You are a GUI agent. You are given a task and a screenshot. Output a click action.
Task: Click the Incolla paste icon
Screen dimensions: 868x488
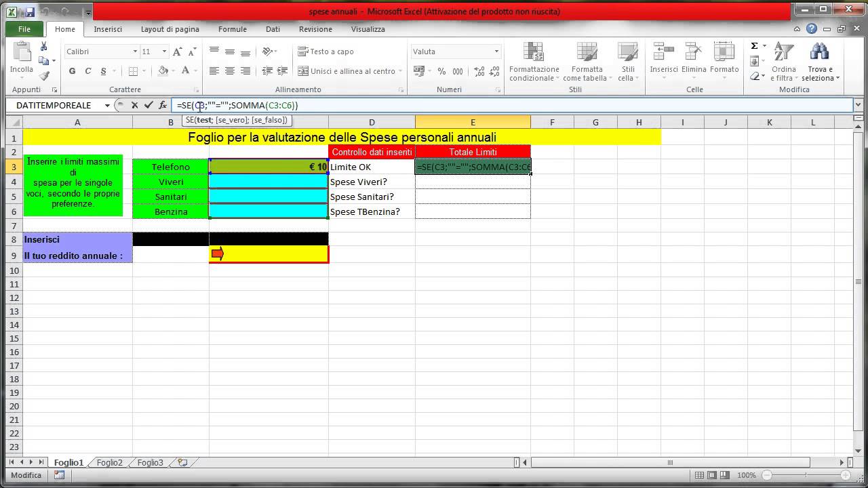click(x=22, y=53)
